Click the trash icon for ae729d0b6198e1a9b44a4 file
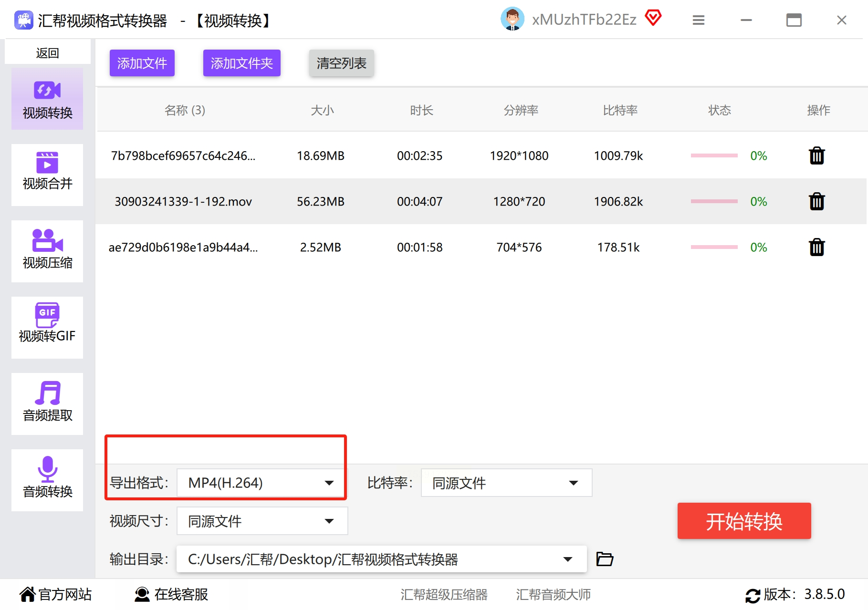 click(x=816, y=247)
